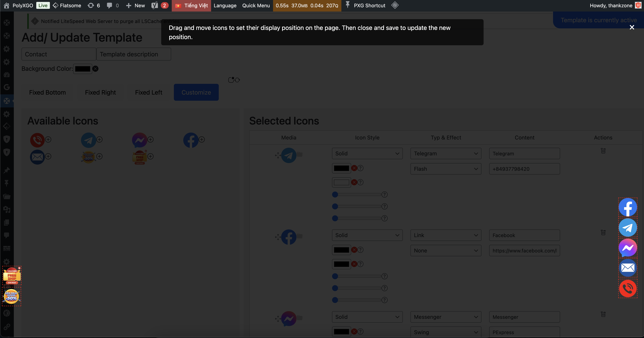Add the Messenger icon from Available Icons
644x338 pixels.
point(150,139)
